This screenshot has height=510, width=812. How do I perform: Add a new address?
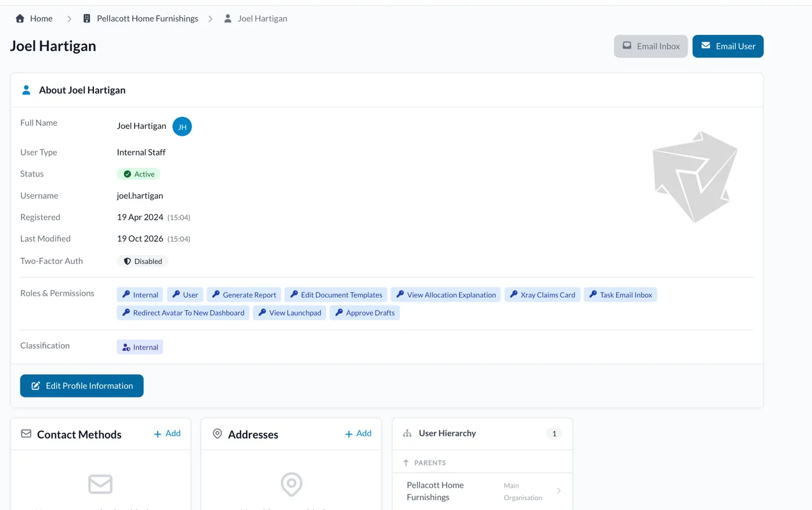pyautogui.click(x=358, y=433)
